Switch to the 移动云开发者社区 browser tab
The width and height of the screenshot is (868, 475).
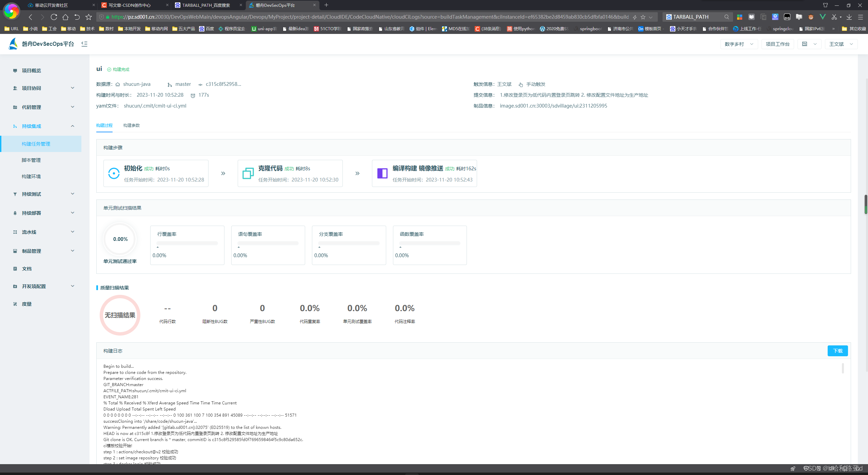click(61, 5)
